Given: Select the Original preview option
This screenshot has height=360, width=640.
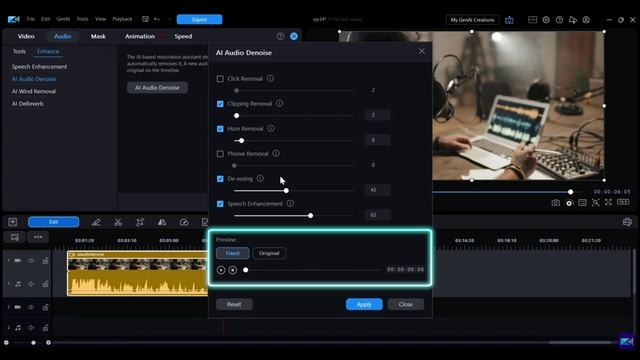Looking at the screenshot, I should [x=269, y=253].
